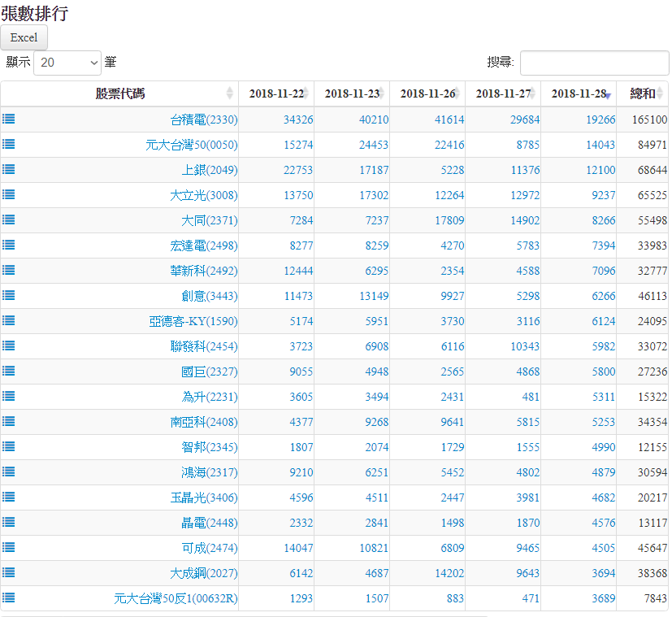Screen dimensions: 672x617
Task: Open the list icon next to 上銀(2049)
Action: (x=8, y=169)
